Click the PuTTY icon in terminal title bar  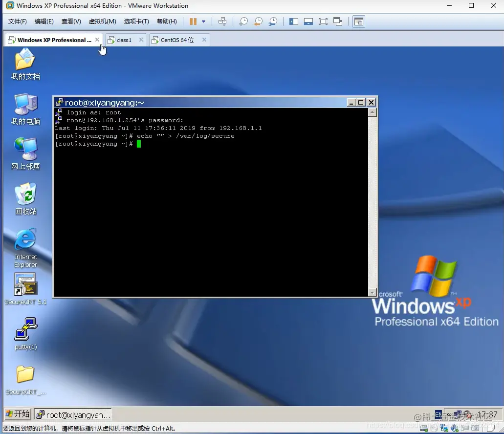pos(59,103)
